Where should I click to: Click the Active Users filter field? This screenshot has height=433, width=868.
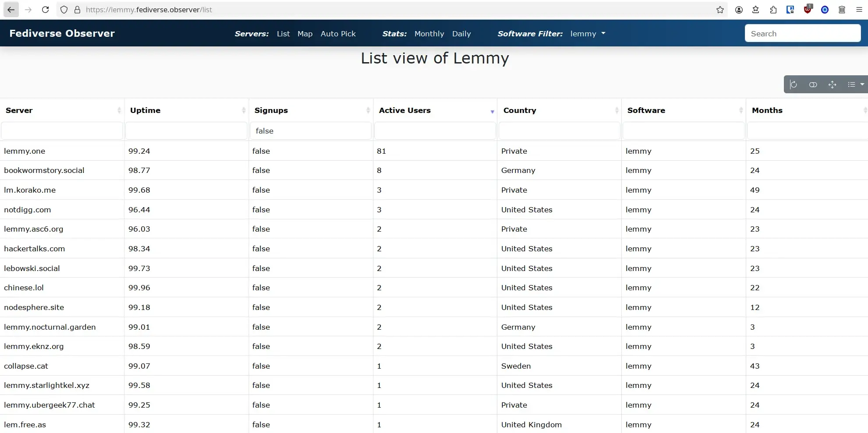pyautogui.click(x=435, y=131)
